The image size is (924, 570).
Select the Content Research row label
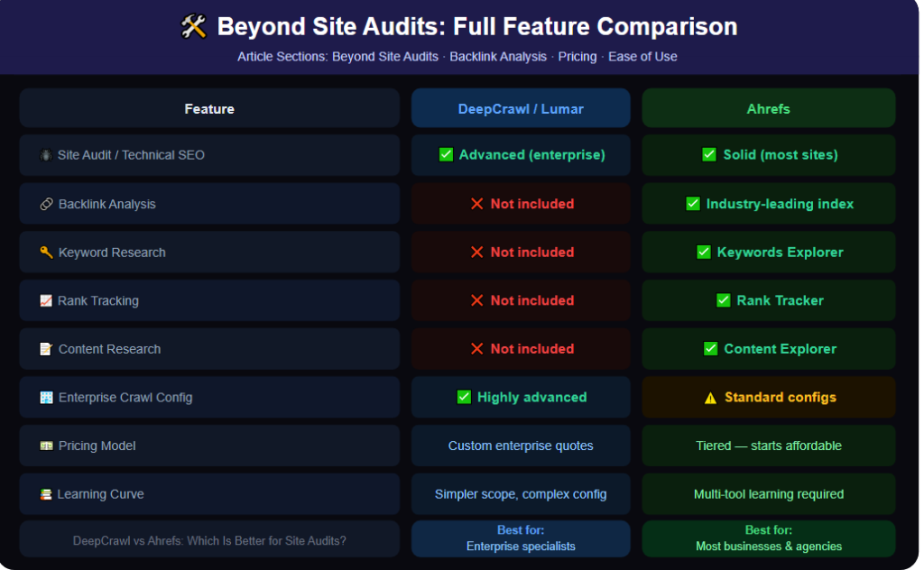[109, 349]
